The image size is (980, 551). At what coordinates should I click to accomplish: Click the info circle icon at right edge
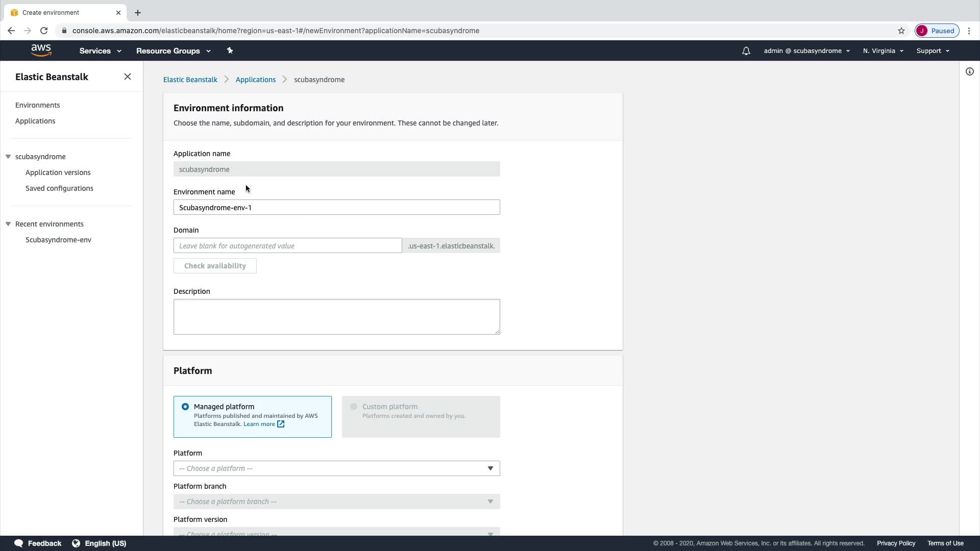[970, 71]
